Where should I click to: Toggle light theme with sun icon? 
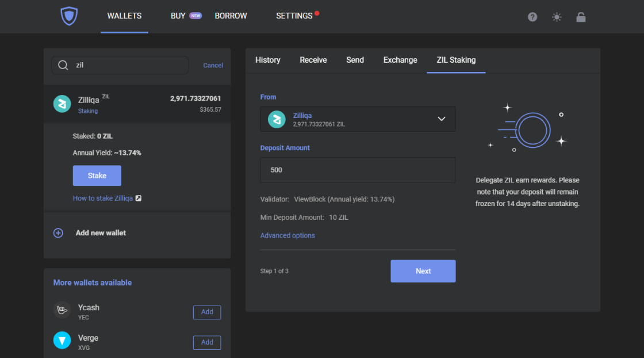(x=557, y=17)
